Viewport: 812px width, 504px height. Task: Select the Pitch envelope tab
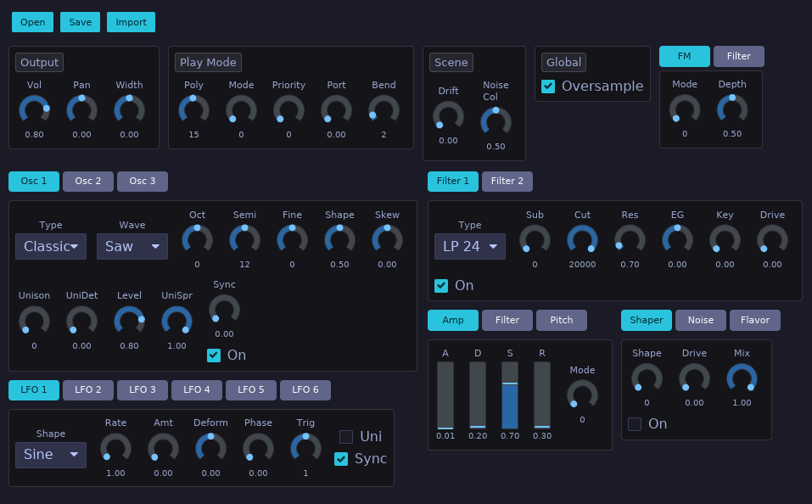pyautogui.click(x=562, y=320)
